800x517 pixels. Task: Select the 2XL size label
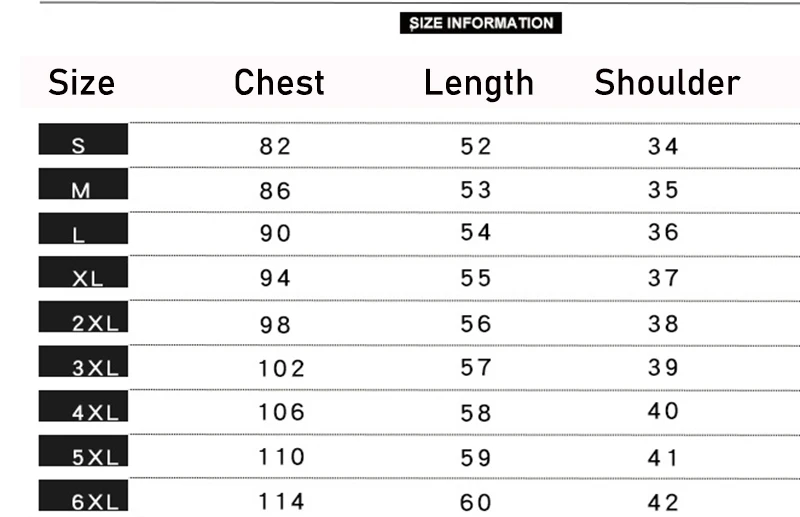coord(83,316)
